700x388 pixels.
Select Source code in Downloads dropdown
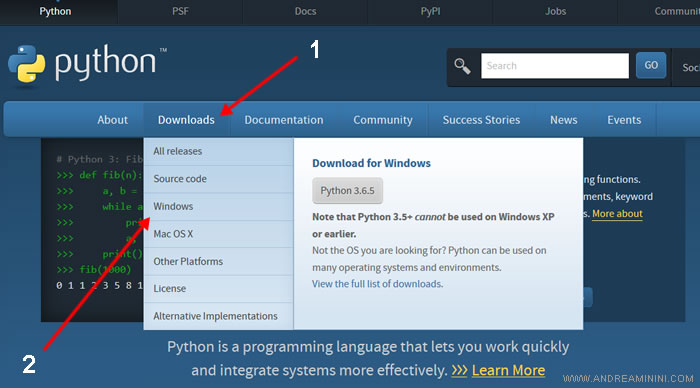pos(218,179)
